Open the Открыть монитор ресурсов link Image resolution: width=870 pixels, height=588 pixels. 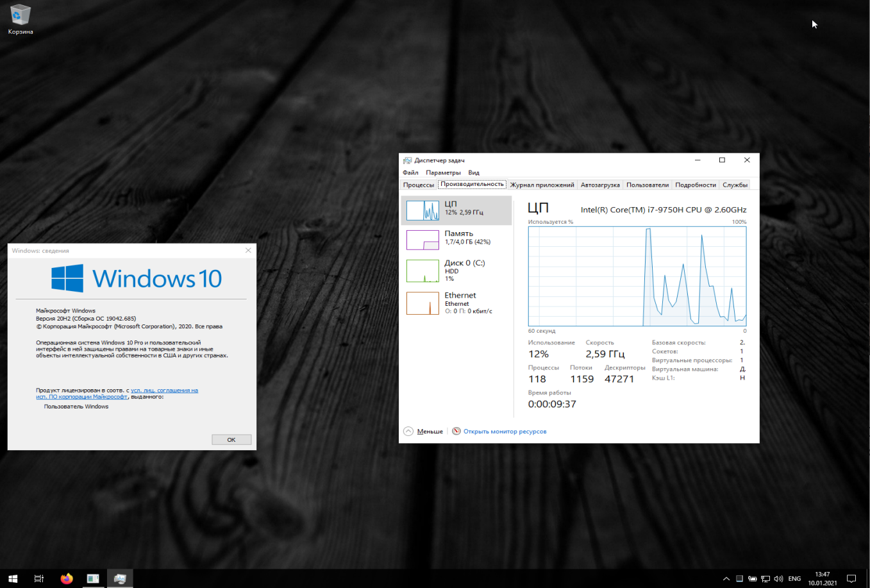505,432
